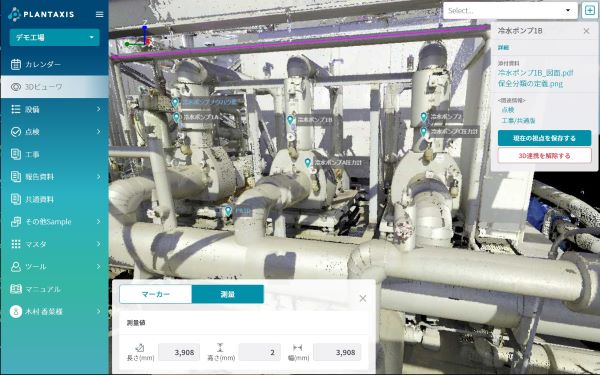Screen dimensions: 600x375
Task: Select the 3Dビューワ eye icon
Action: (16, 87)
